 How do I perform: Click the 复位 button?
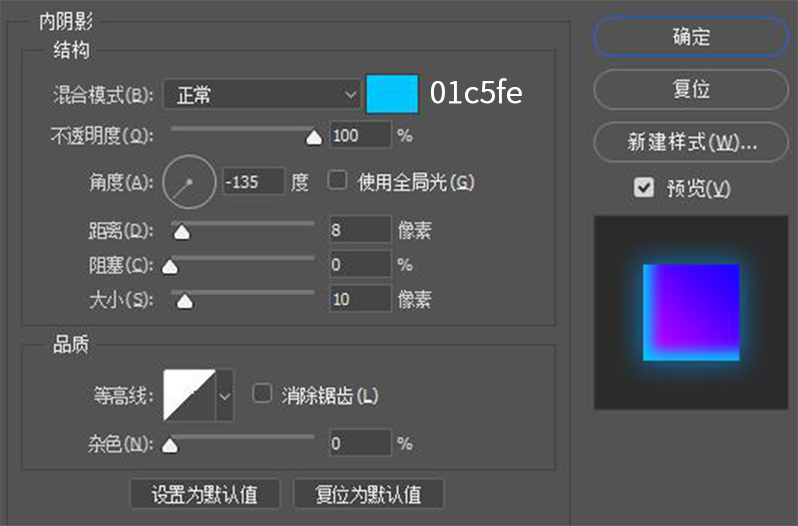click(691, 90)
